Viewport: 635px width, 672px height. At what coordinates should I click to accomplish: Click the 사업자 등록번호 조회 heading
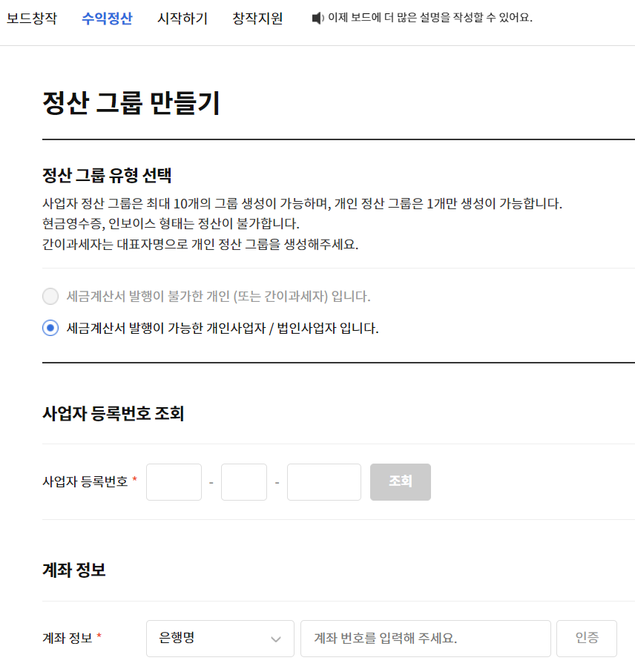pyautogui.click(x=113, y=414)
